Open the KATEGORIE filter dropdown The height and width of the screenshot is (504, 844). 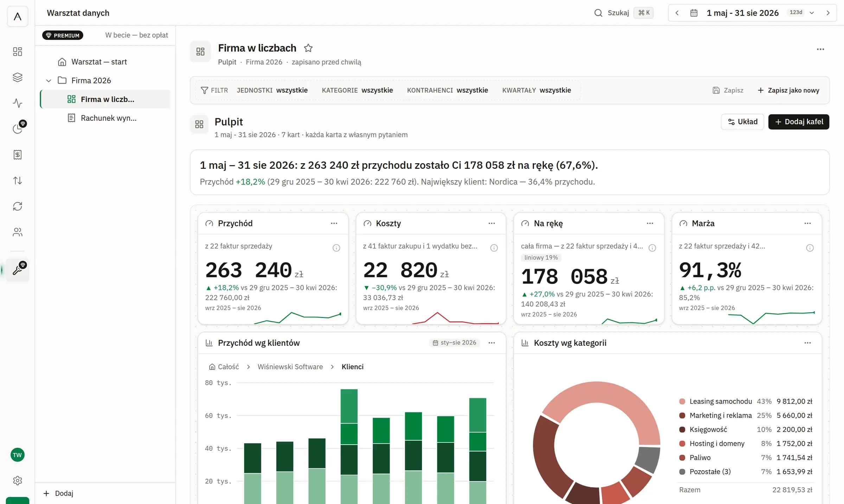click(357, 90)
